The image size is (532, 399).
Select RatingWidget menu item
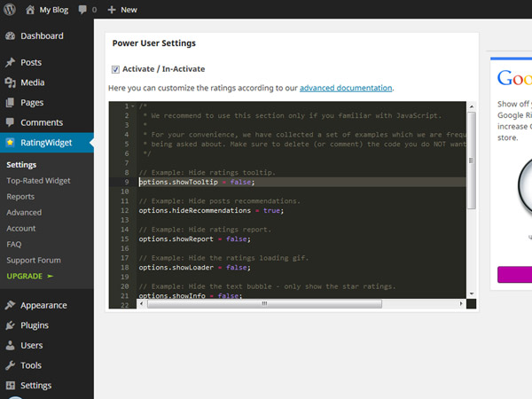tap(46, 143)
